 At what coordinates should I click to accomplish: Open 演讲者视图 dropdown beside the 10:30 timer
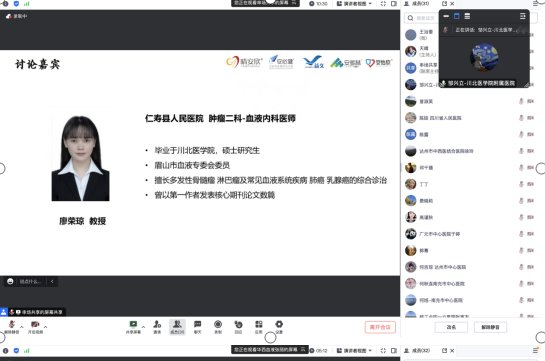pos(354,3)
